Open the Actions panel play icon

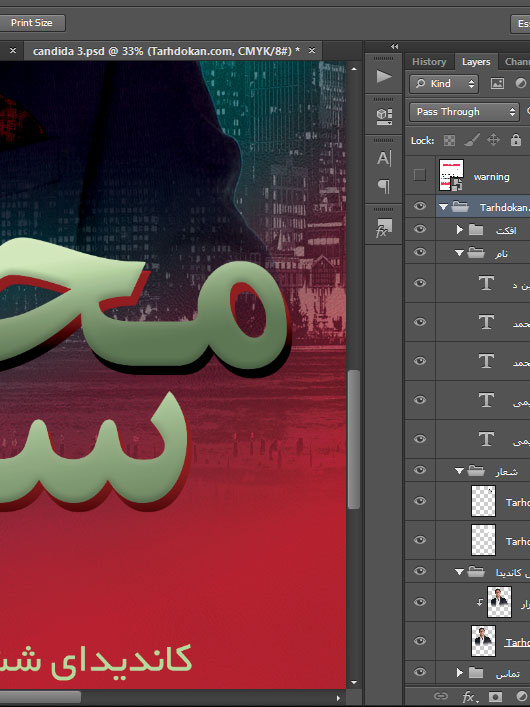tap(384, 76)
